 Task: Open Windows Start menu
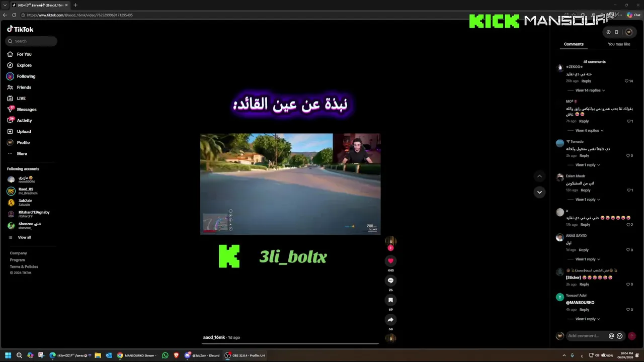8,355
